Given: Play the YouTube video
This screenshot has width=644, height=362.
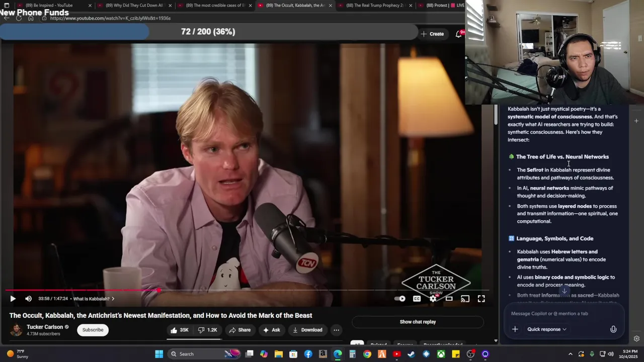Looking at the screenshot, I should pyautogui.click(x=13, y=299).
